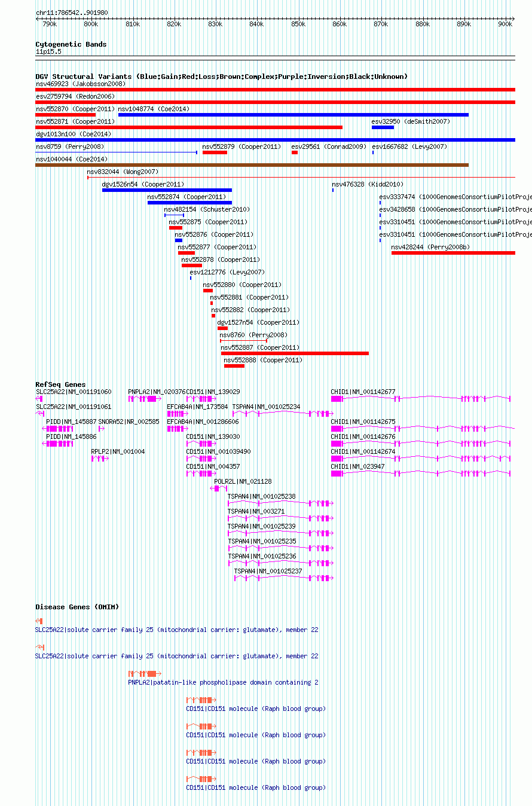The width and height of the screenshot is (532, 806).
Task: Click the orange PNPLA2 OMIM gene glyph
Action: coord(145,674)
